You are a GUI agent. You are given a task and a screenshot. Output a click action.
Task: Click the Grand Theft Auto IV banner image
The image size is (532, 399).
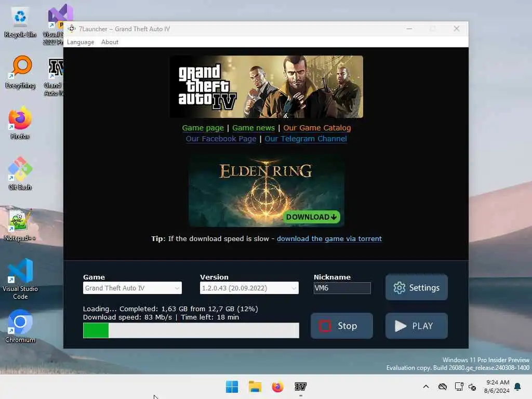click(267, 87)
